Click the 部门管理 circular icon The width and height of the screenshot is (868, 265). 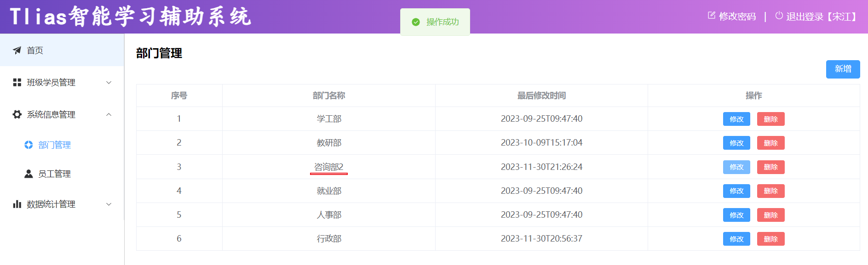pos(29,145)
